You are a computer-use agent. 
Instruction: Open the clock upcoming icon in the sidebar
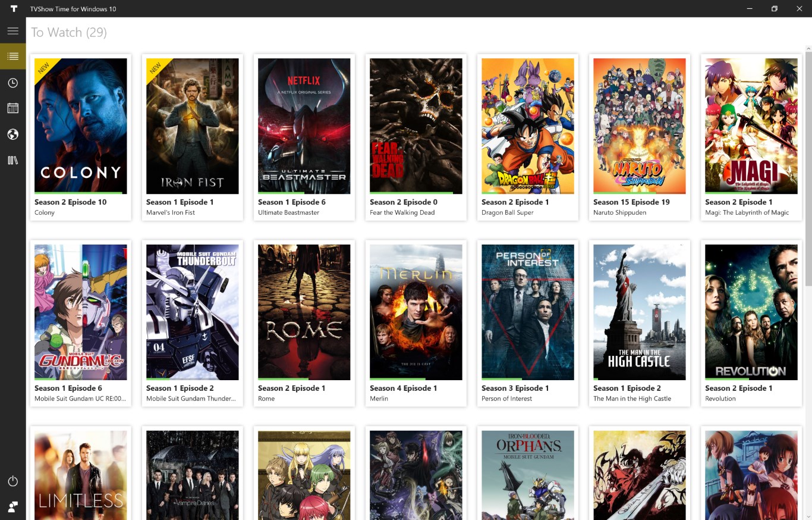click(13, 83)
